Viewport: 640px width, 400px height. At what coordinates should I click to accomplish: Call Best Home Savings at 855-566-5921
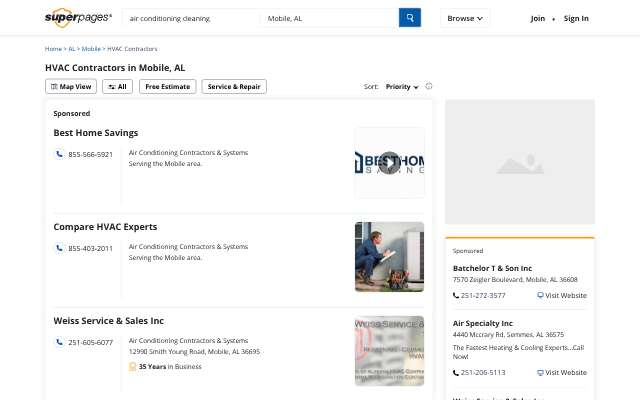coord(90,155)
